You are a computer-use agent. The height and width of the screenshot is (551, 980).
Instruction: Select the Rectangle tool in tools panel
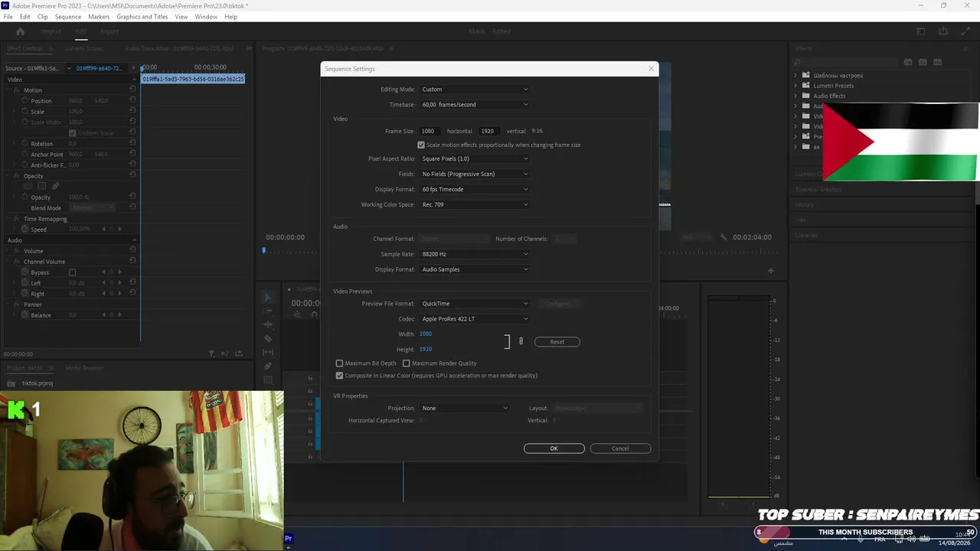point(268,380)
